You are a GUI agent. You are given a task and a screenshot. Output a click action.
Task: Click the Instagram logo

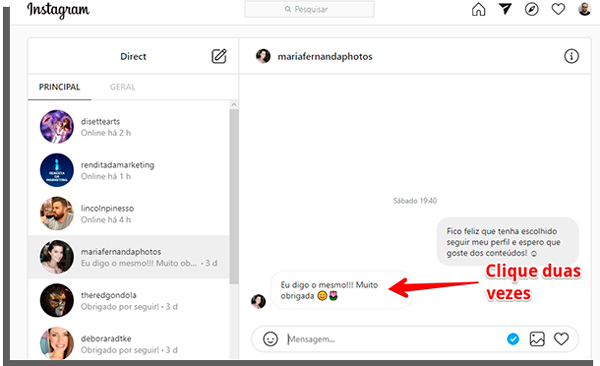(58, 10)
